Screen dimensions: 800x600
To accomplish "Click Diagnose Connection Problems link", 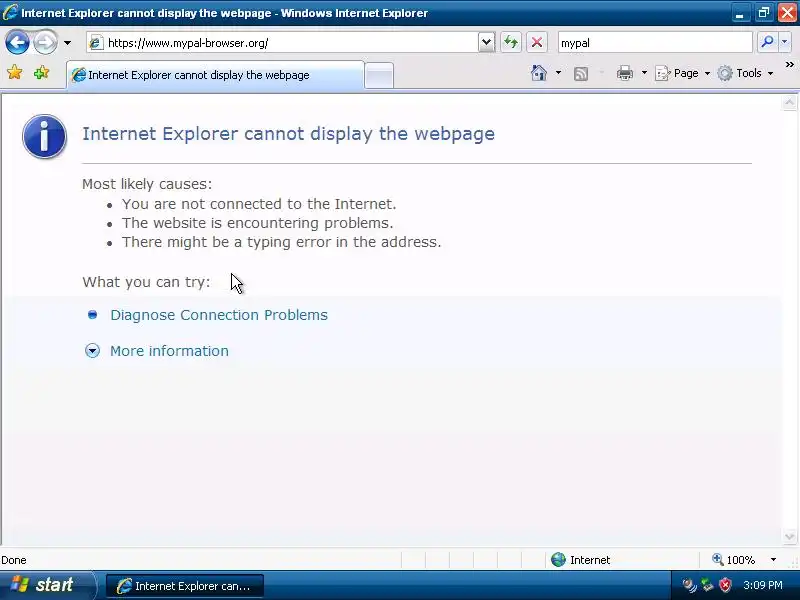I will (x=219, y=315).
